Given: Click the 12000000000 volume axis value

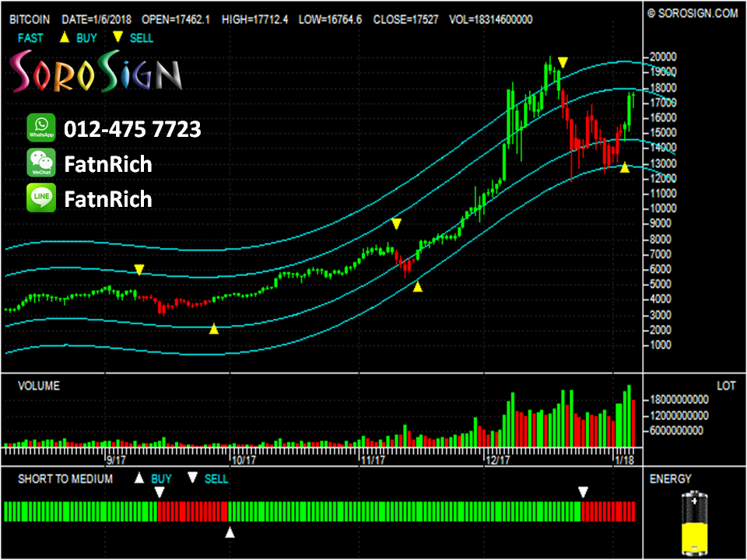Looking at the screenshot, I should [x=678, y=415].
